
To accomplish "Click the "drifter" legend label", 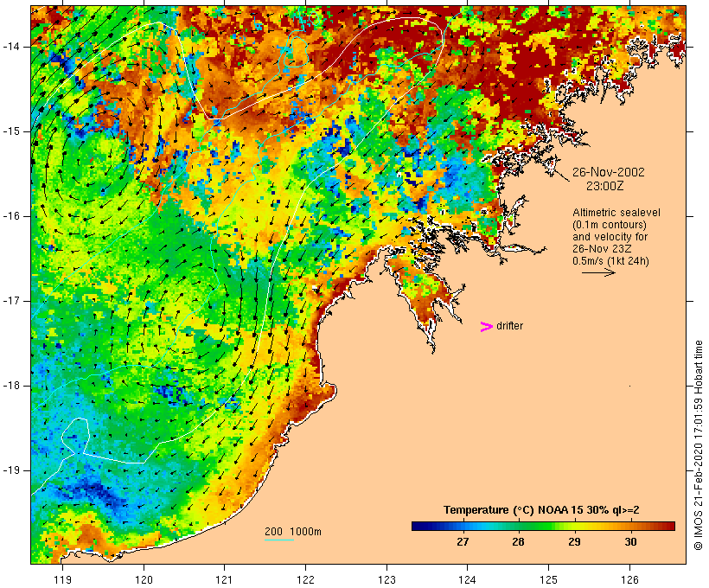I will pyautogui.click(x=509, y=326).
